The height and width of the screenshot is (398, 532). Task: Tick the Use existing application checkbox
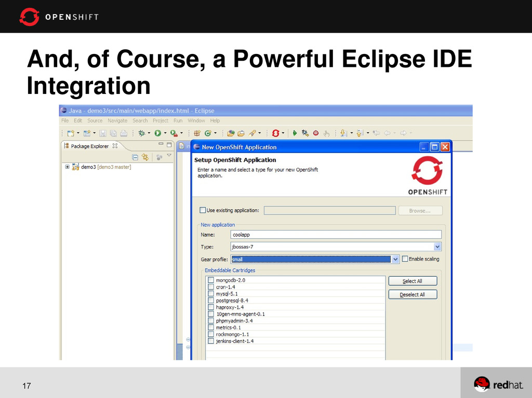pos(203,210)
